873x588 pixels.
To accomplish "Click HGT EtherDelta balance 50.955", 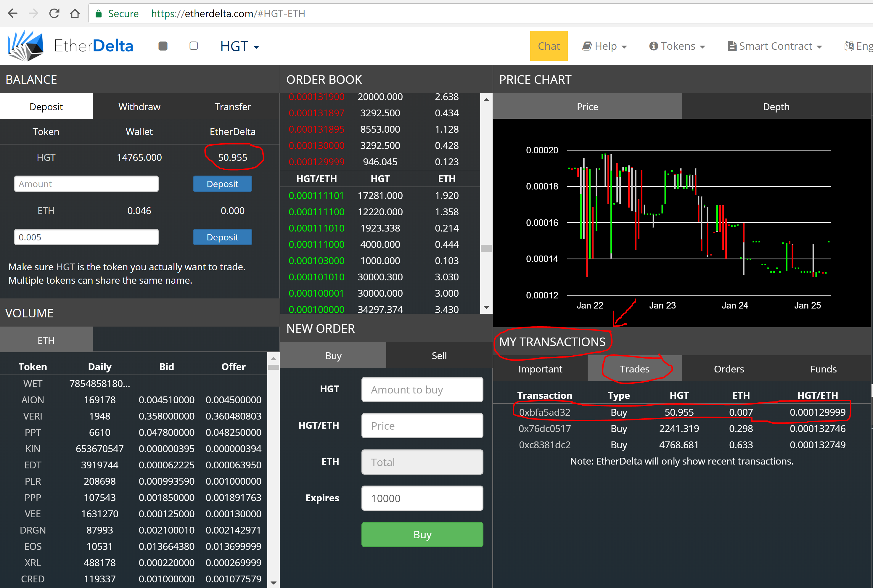I will point(232,157).
